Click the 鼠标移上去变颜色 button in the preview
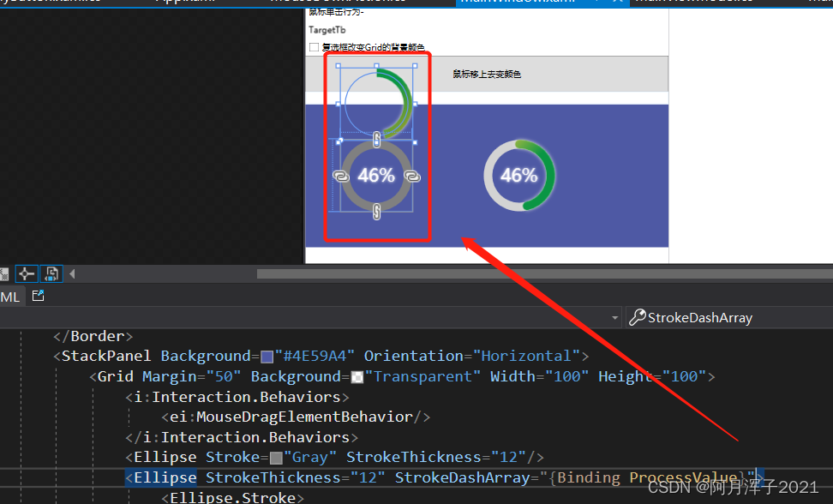This screenshot has width=833, height=504. (486, 74)
